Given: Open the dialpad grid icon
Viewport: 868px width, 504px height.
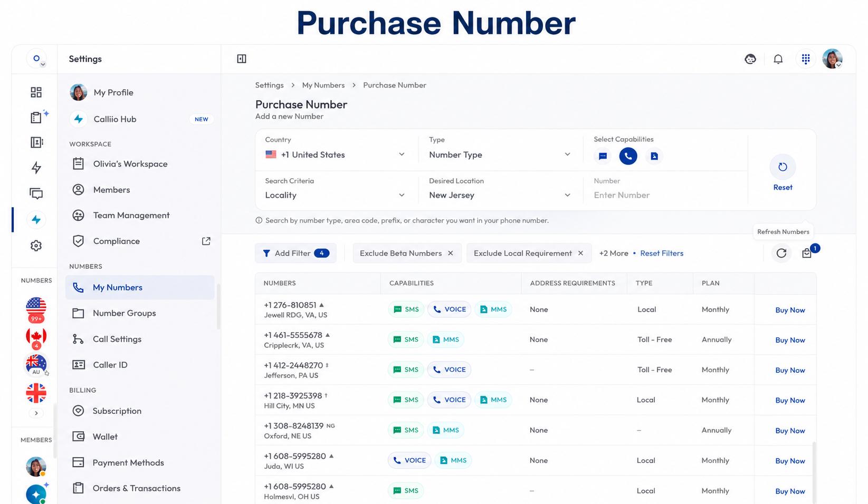Looking at the screenshot, I should 805,59.
